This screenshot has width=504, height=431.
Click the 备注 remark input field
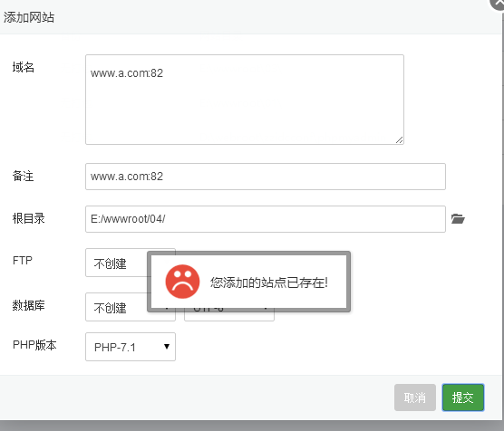pos(266,177)
